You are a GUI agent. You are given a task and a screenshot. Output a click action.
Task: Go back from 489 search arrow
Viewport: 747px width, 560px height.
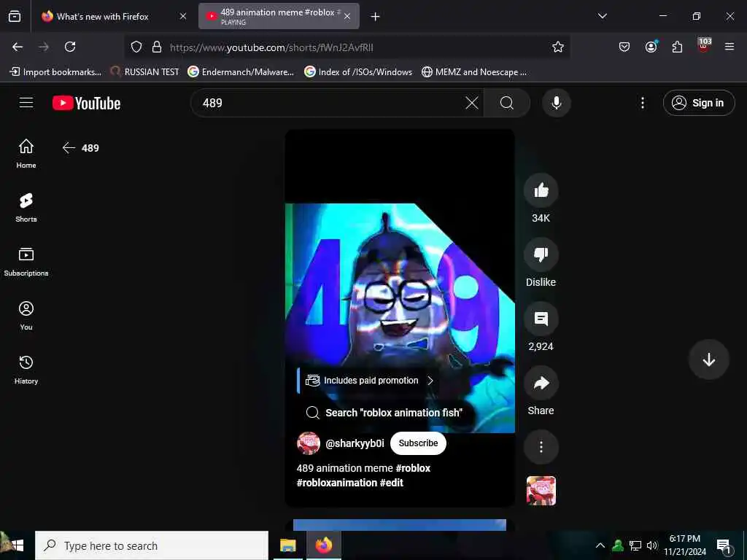[69, 148]
